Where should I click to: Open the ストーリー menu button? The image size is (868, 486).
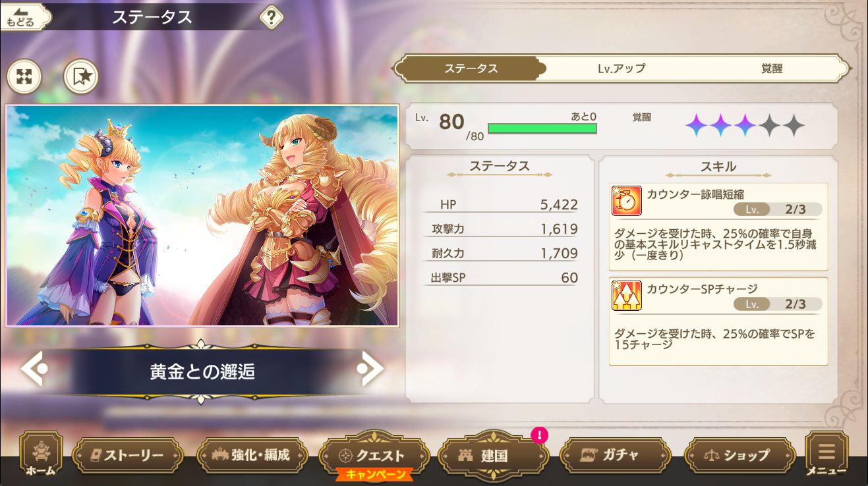tap(127, 455)
